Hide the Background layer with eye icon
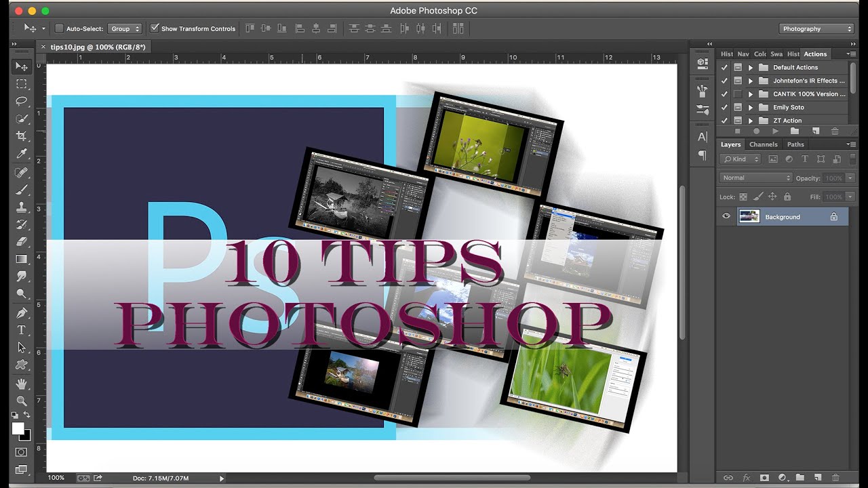868x488 pixels. (x=726, y=217)
